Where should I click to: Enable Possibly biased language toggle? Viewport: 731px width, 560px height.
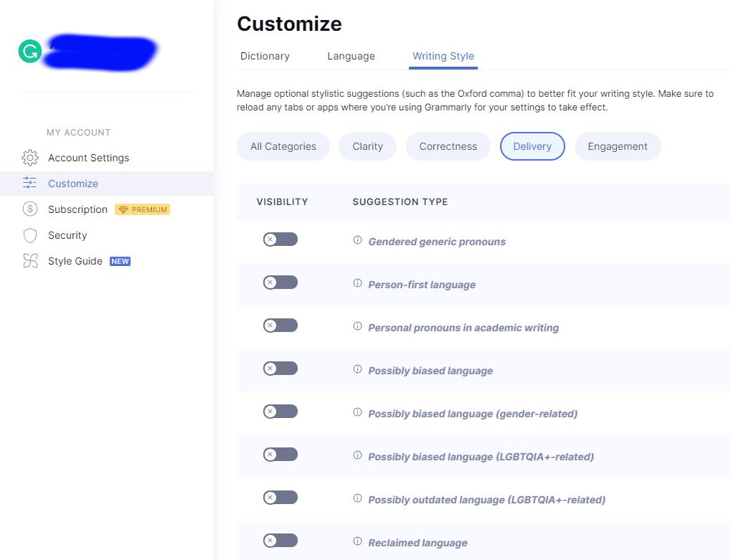tap(280, 369)
